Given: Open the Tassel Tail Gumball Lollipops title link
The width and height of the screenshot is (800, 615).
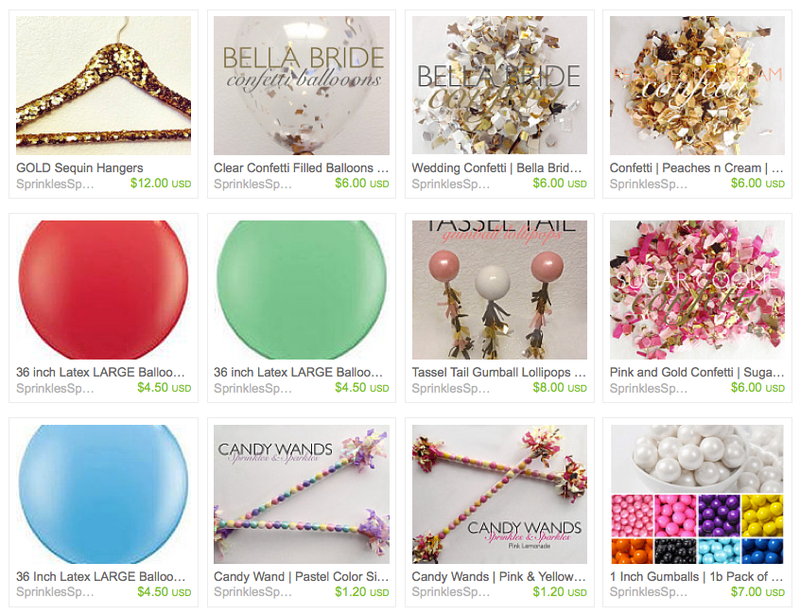Looking at the screenshot, I should (499, 372).
